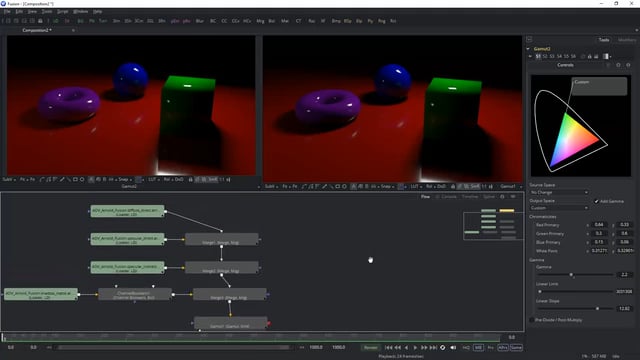Add a Renderer 3D (3Rn) tool

162,21
